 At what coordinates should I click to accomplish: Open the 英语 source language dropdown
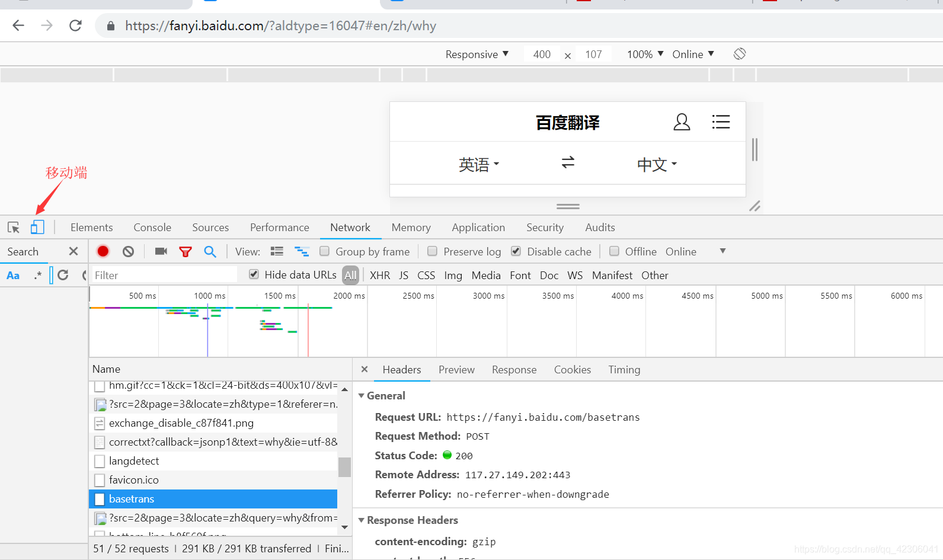pyautogui.click(x=479, y=164)
